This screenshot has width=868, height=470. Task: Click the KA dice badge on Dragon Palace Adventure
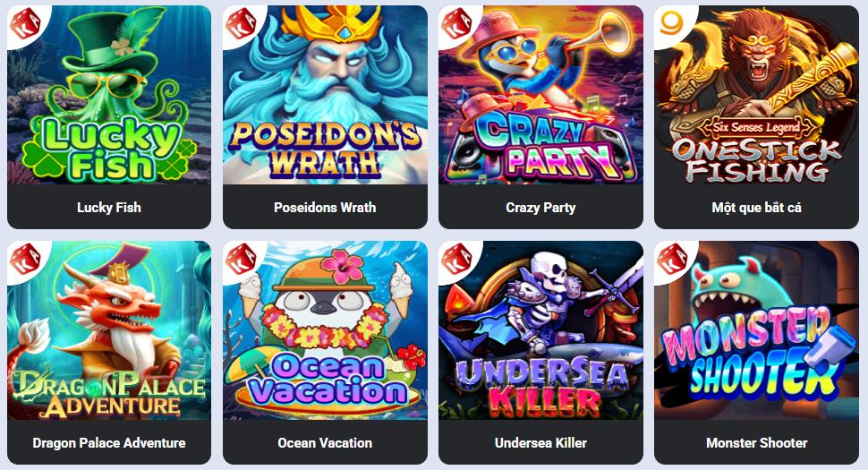point(25,259)
